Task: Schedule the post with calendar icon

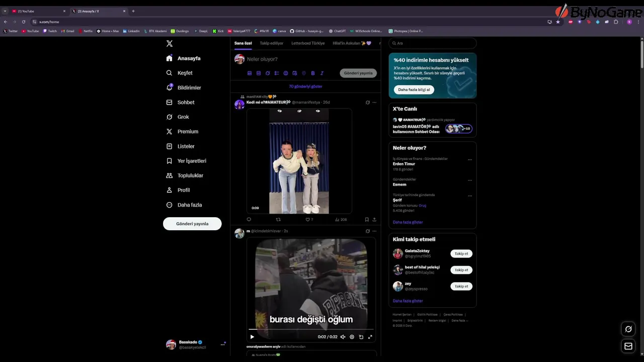Action: tap(295, 73)
